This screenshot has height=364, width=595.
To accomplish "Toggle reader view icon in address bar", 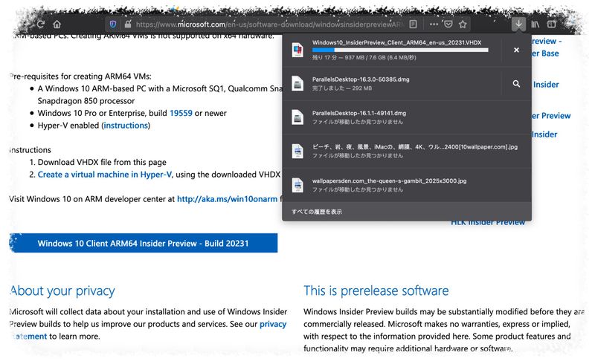I will point(414,24).
